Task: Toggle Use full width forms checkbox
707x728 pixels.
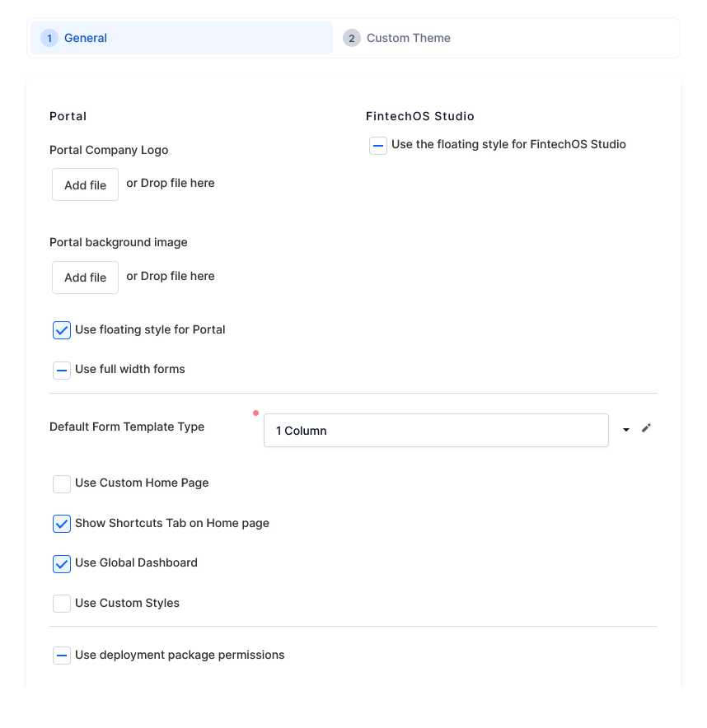Action: click(x=62, y=370)
